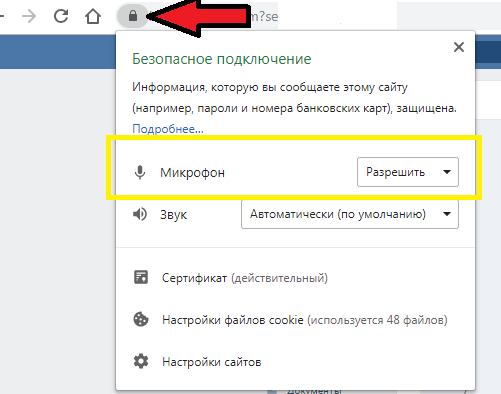501x394 pixels.
Task: Open Настройки сайтов
Action: point(212,362)
